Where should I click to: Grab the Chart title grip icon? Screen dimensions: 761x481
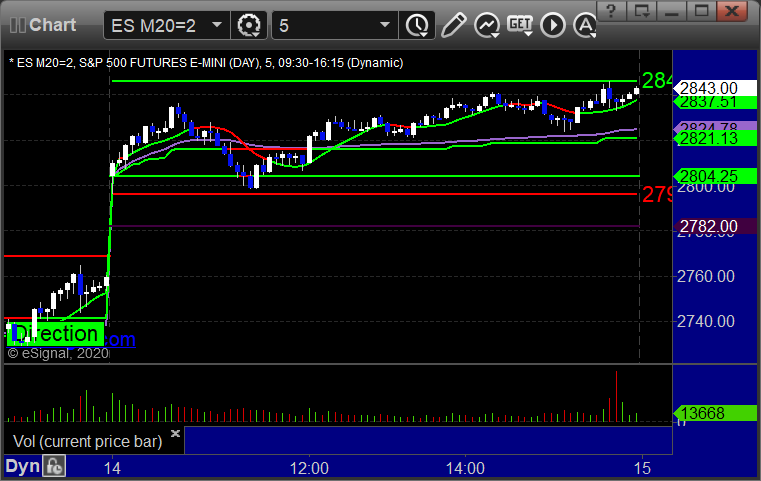(x=17, y=25)
